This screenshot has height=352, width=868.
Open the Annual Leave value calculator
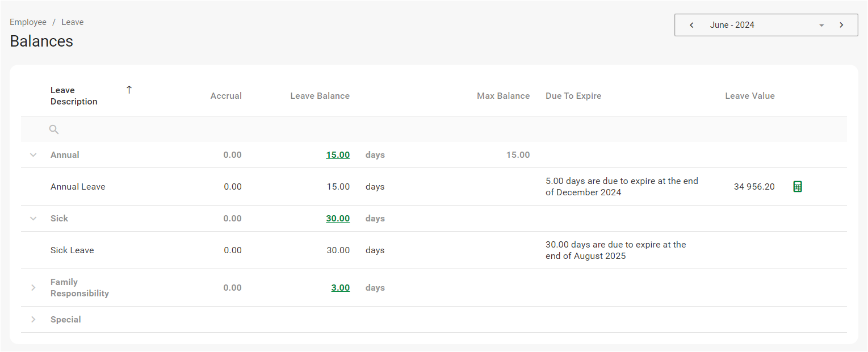(x=797, y=187)
